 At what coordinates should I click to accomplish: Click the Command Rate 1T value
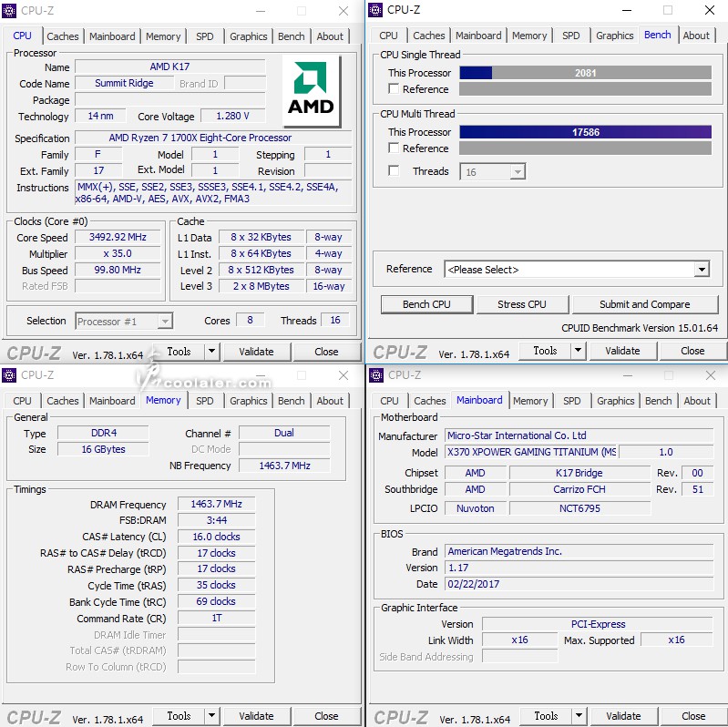216,618
